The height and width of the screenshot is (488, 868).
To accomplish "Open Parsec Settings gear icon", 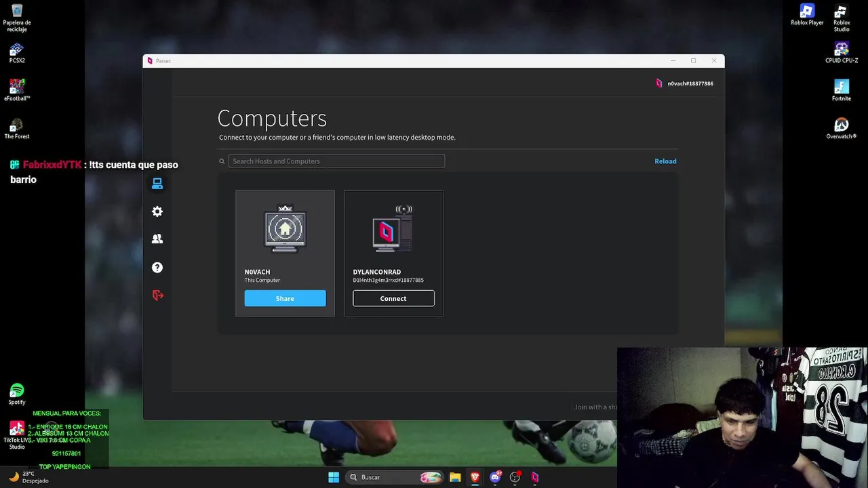I will (x=157, y=211).
